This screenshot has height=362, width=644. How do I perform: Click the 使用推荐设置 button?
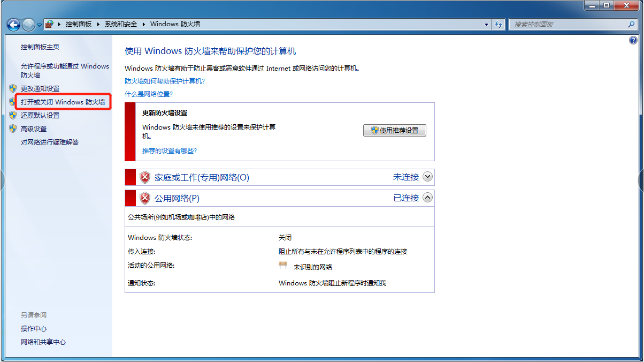[395, 130]
